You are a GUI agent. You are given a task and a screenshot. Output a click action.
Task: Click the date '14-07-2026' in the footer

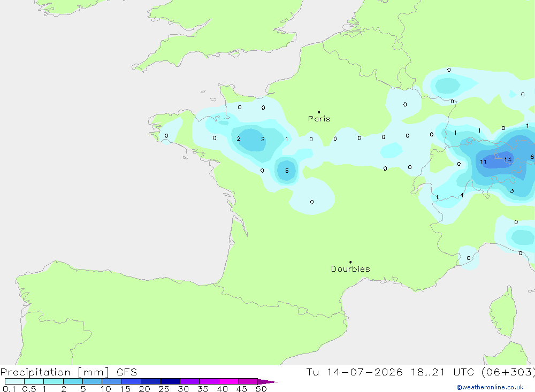click(x=364, y=372)
